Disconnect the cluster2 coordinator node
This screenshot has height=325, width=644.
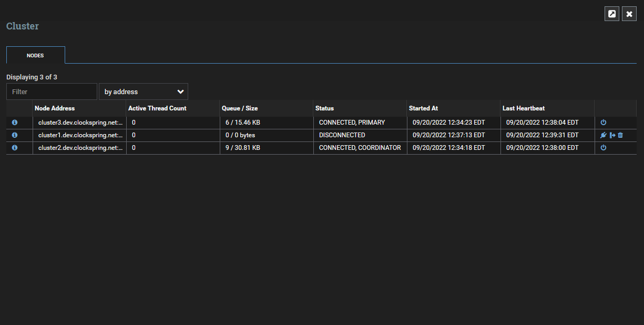tap(603, 148)
